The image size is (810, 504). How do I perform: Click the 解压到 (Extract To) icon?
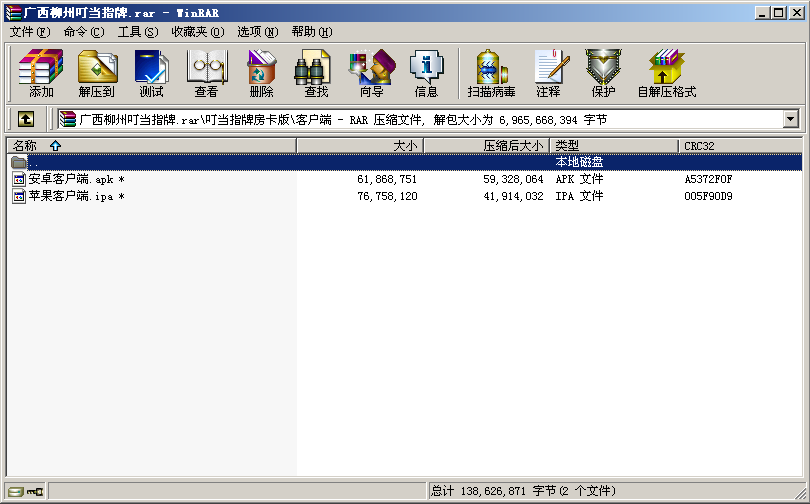click(97, 73)
